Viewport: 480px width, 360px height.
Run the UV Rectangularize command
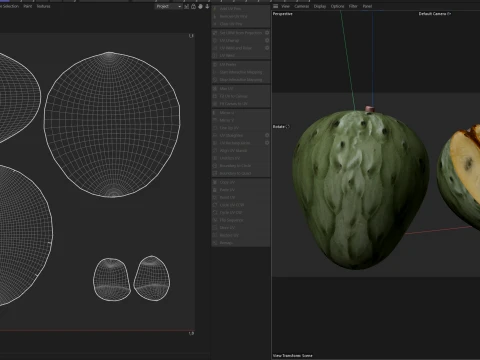(238, 143)
